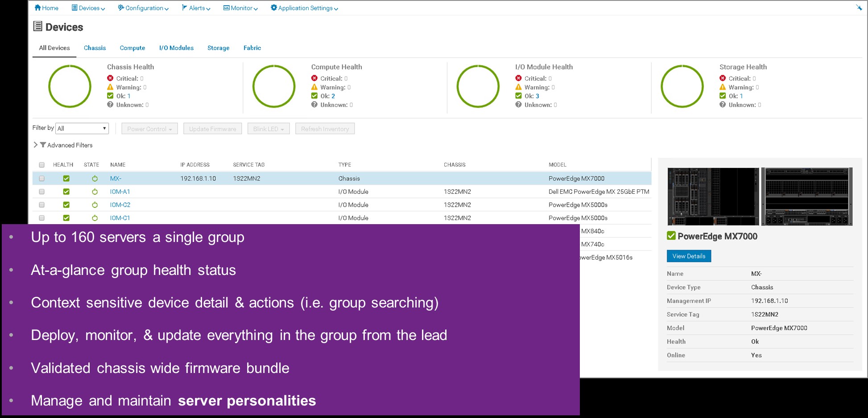Open the Power Control dropdown
This screenshot has width=868, height=418.
(149, 129)
